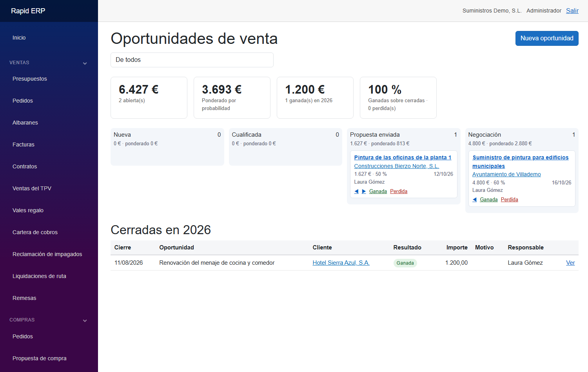Mark Pintura de las oficinas opportunity as Ganada
This screenshot has height=372, width=588.
(378, 191)
